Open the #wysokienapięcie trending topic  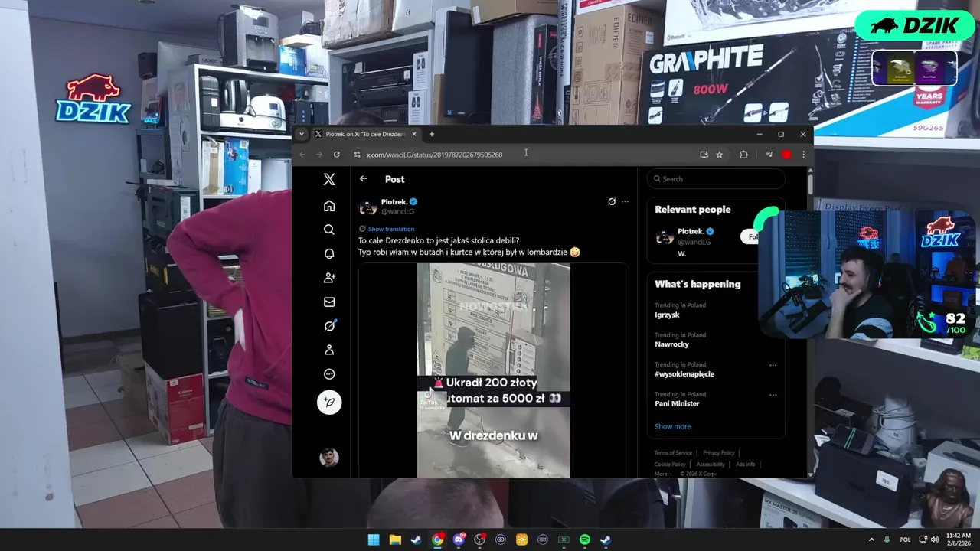pyautogui.click(x=684, y=374)
